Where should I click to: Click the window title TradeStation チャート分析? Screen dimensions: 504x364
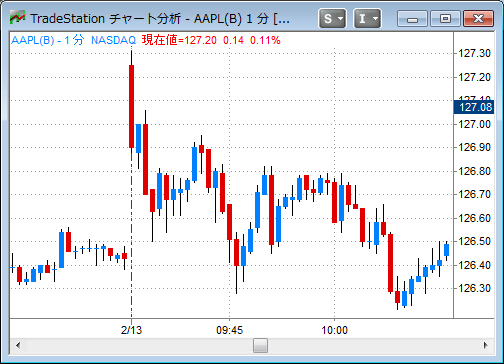tap(106, 19)
